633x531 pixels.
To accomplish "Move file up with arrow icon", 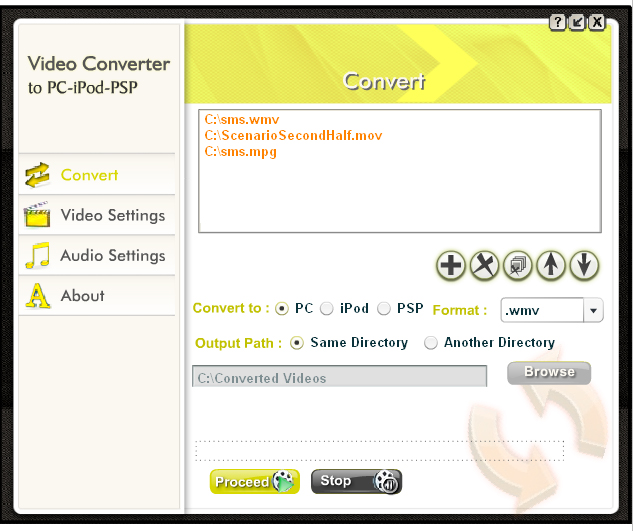I will click(x=551, y=266).
